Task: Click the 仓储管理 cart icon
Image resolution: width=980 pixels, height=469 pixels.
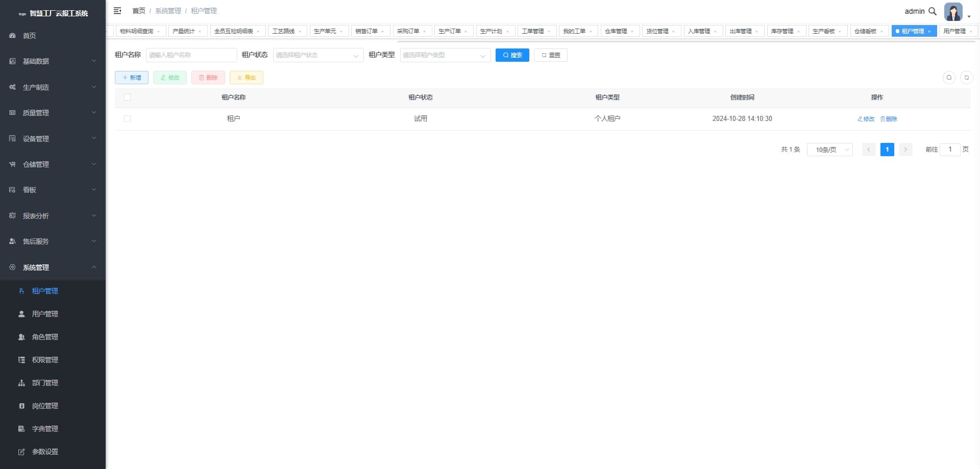Action: coord(12,164)
